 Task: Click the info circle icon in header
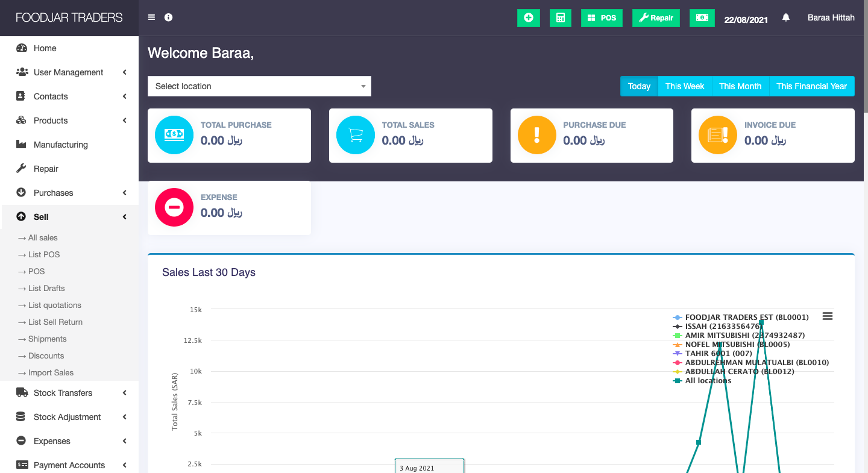[169, 17]
